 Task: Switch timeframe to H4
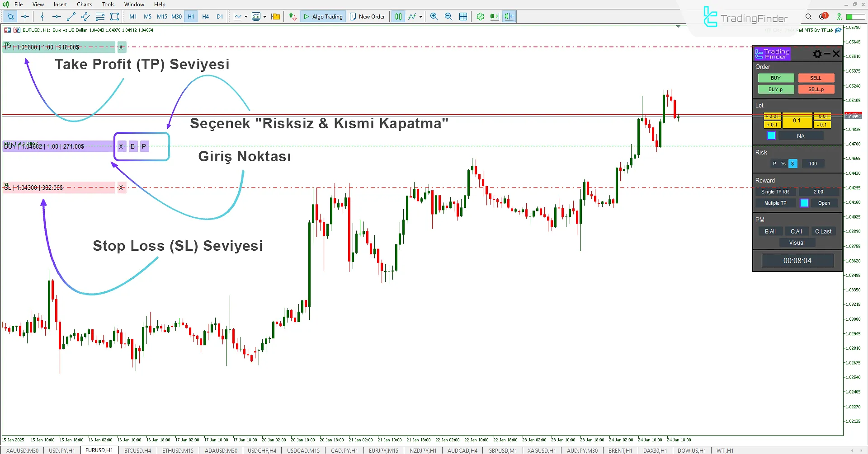205,16
